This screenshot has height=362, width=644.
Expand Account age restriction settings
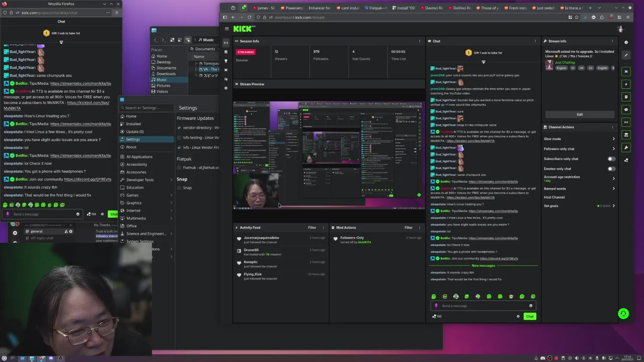pyautogui.click(x=613, y=178)
